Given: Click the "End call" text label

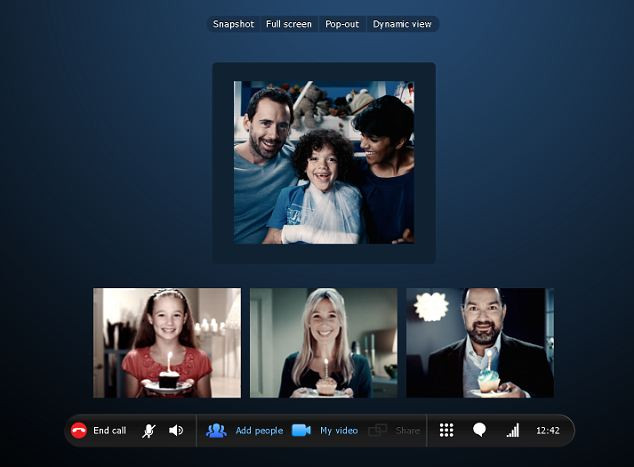Looking at the screenshot, I should click(x=109, y=431).
